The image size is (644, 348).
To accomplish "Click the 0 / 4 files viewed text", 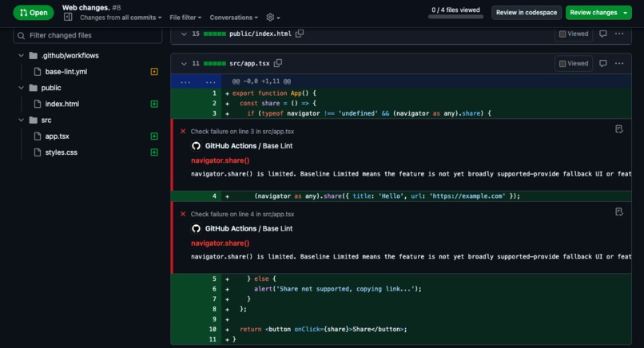I will coord(455,10).
